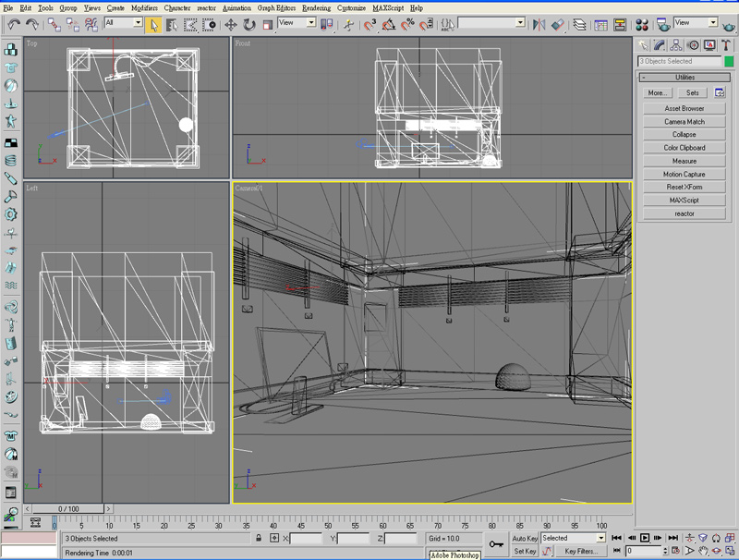Click the time slider left arrow

click(28, 509)
